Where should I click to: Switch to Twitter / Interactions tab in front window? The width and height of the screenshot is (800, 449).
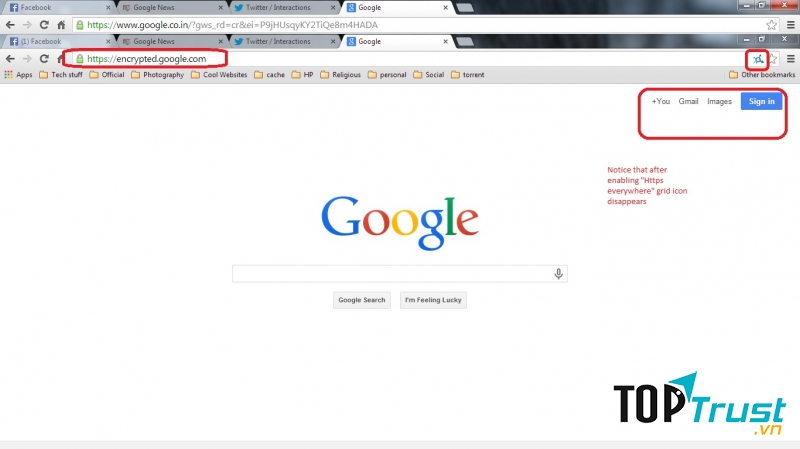(x=283, y=41)
